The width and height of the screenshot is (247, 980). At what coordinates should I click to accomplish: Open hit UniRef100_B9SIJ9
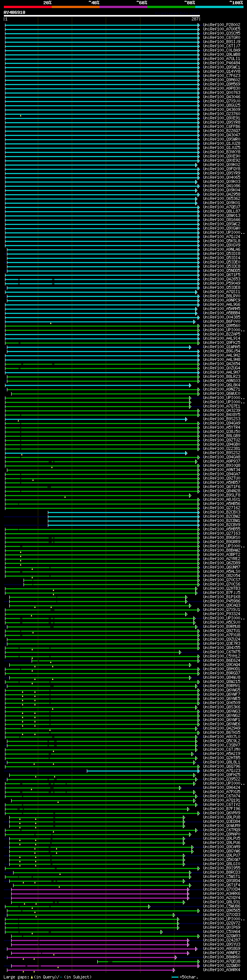pyautogui.click(x=222, y=42)
